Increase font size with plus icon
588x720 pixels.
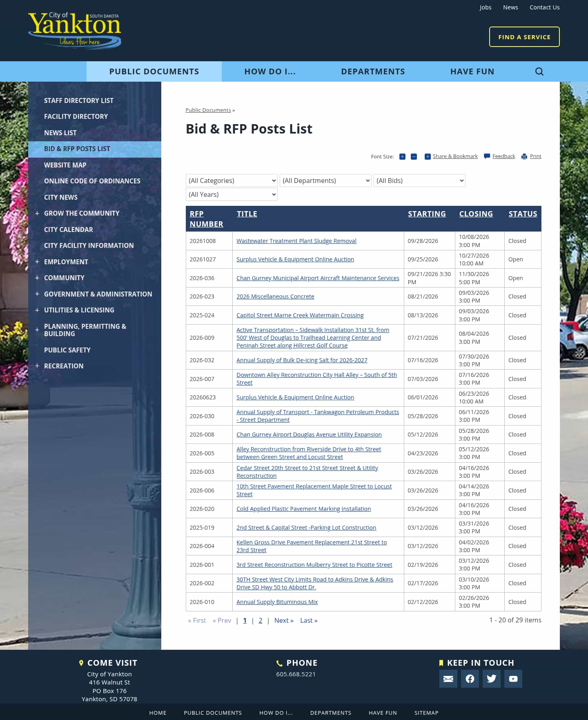tap(402, 156)
